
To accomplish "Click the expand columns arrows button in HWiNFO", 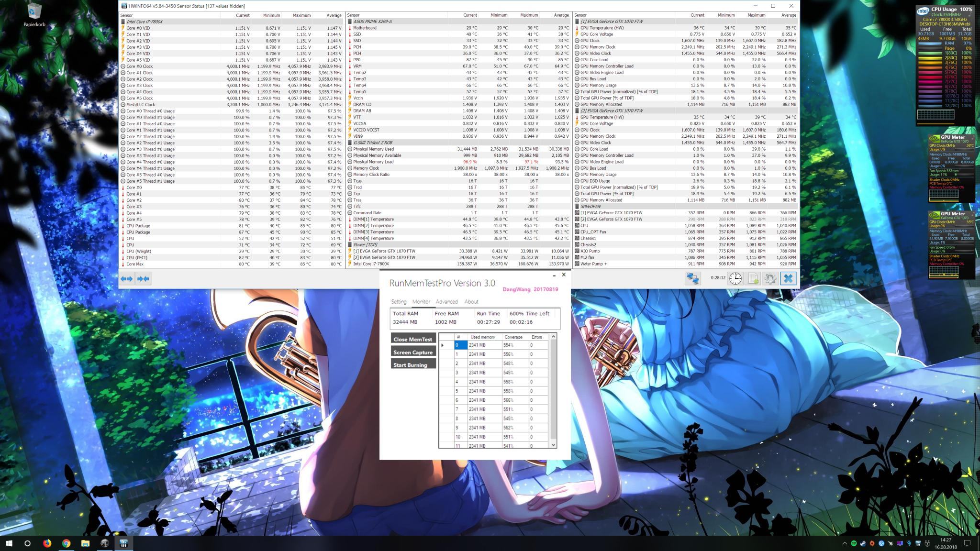I will (127, 278).
